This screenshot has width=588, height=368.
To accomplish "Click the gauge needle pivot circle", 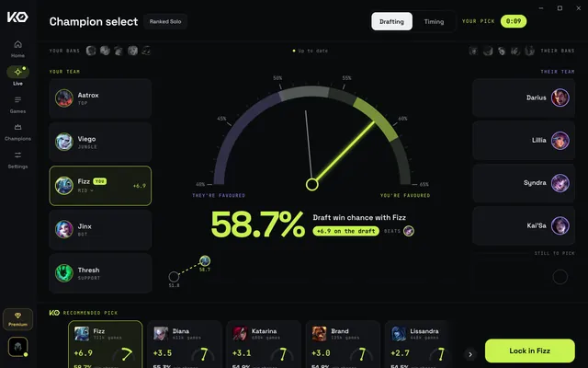I will coord(312,184).
